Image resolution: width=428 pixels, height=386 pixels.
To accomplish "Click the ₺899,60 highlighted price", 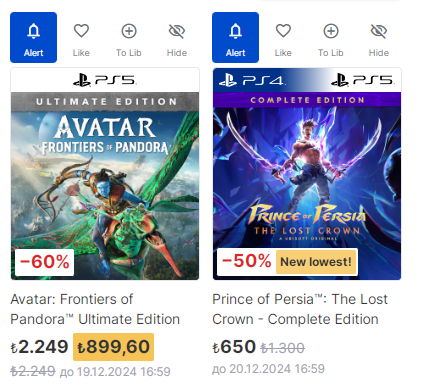I will (x=113, y=347).
